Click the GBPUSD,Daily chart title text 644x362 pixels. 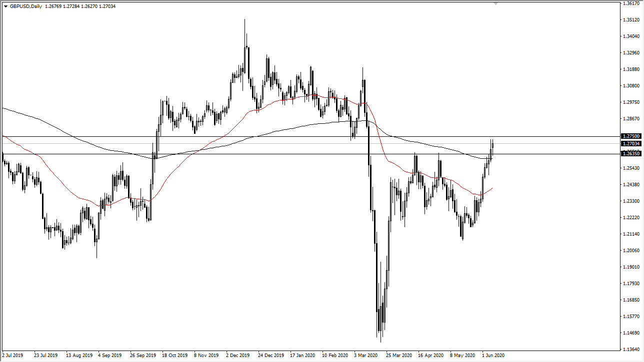click(26, 6)
